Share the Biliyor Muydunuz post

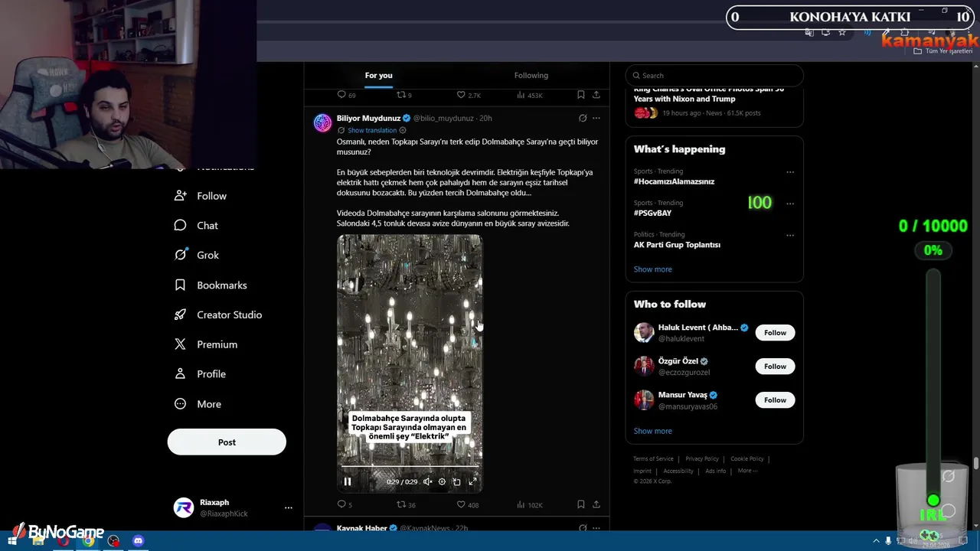point(596,504)
